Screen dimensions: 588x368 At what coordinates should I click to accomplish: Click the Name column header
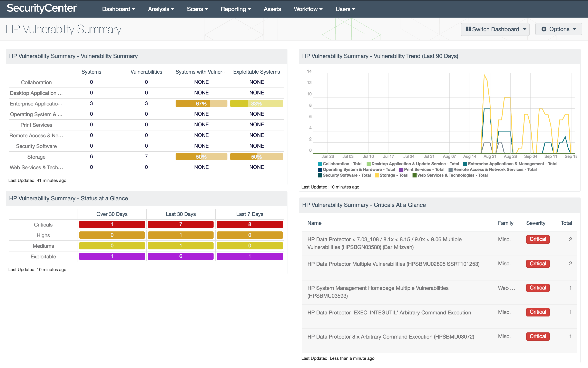314,223
